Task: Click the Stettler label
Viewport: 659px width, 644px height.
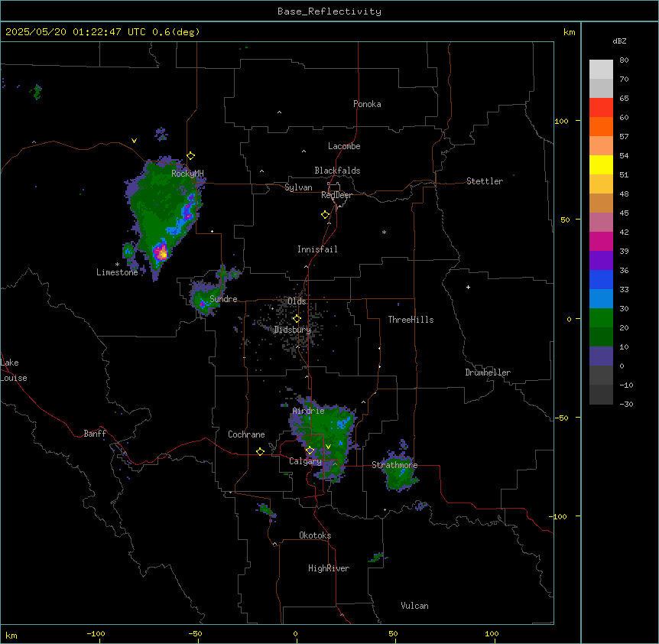Action: [x=484, y=181]
